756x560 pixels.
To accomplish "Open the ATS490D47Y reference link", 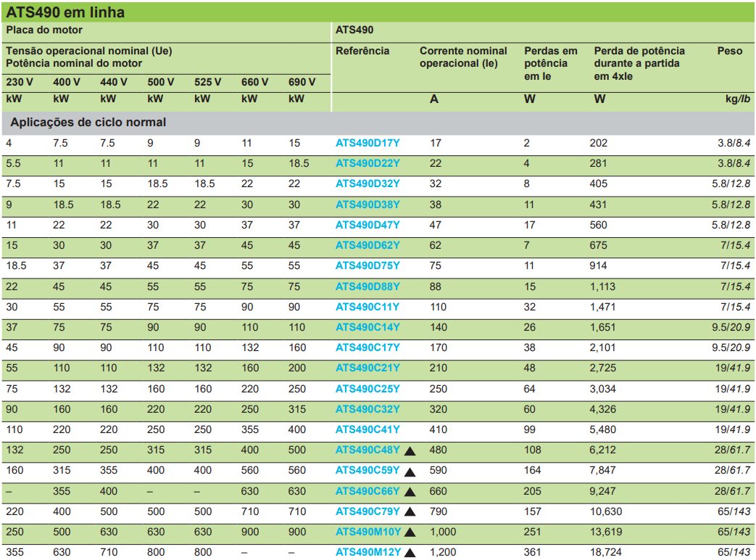I will click(x=367, y=225).
